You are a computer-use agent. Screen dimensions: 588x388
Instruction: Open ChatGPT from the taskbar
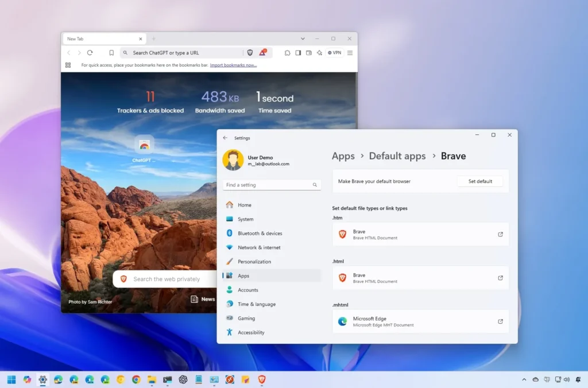coord(184,379)
